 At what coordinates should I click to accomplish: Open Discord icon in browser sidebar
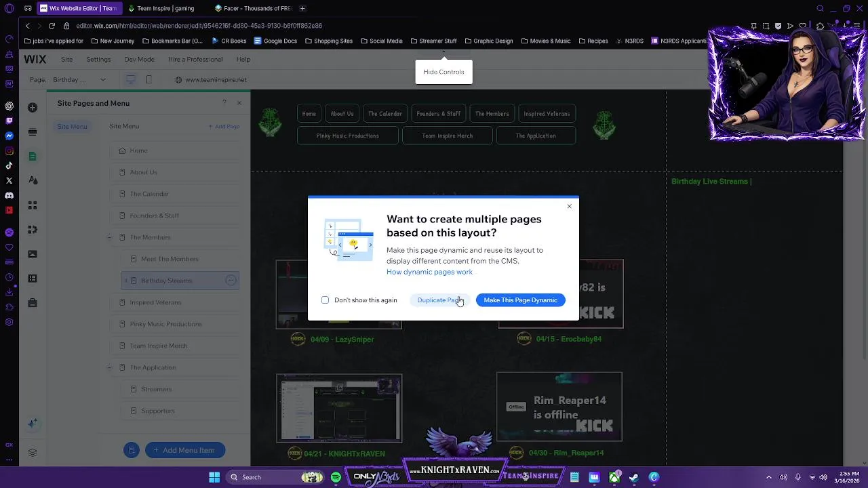(9, 195)
